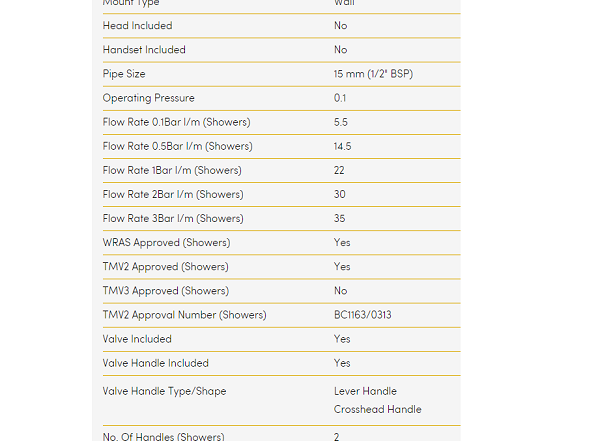Click the 'TMV3 Approved (Showers)' label
This screenshot has width=600, height=441.
click(165, 291)
